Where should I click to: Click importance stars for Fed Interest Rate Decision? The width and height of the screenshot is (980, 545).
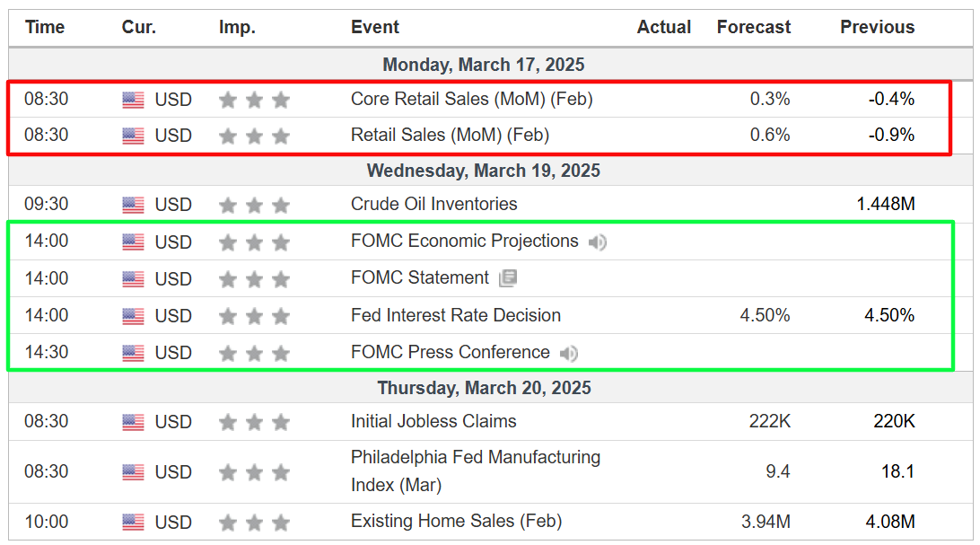tap(254, 316)
